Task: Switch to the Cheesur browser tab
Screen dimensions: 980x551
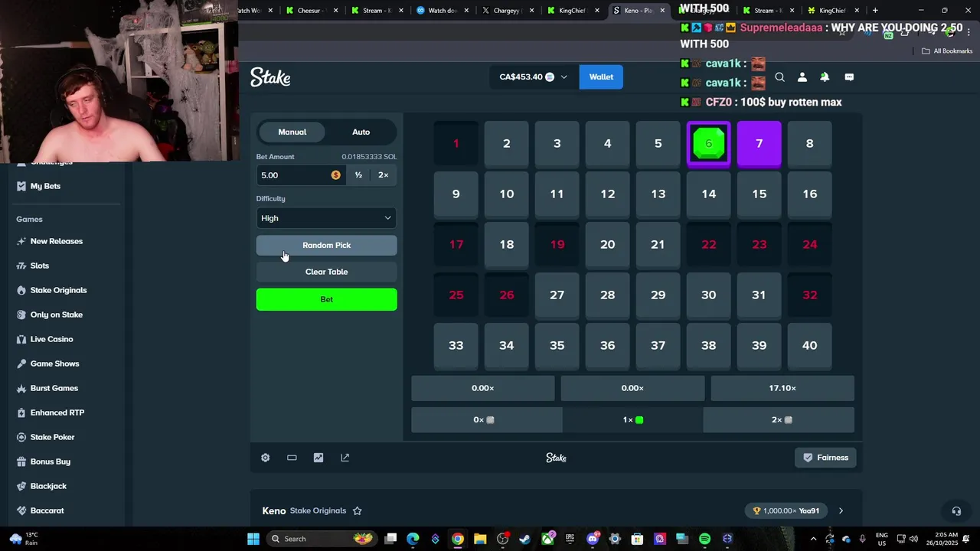Action: point(313,11)
